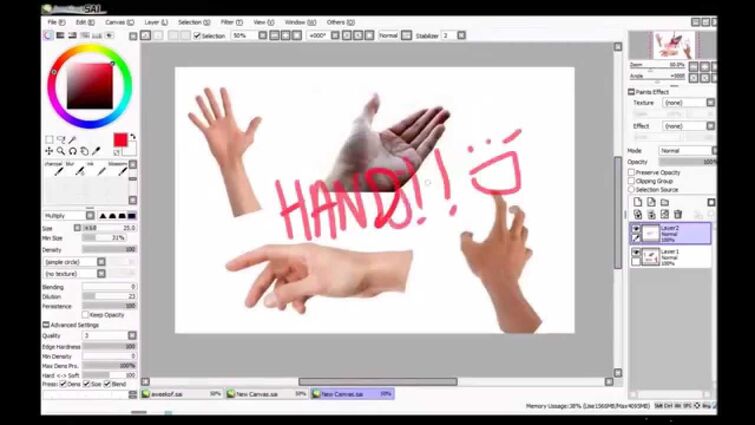755x425 pixels.
Task: Open the File menu
Action: click(56, 22)
